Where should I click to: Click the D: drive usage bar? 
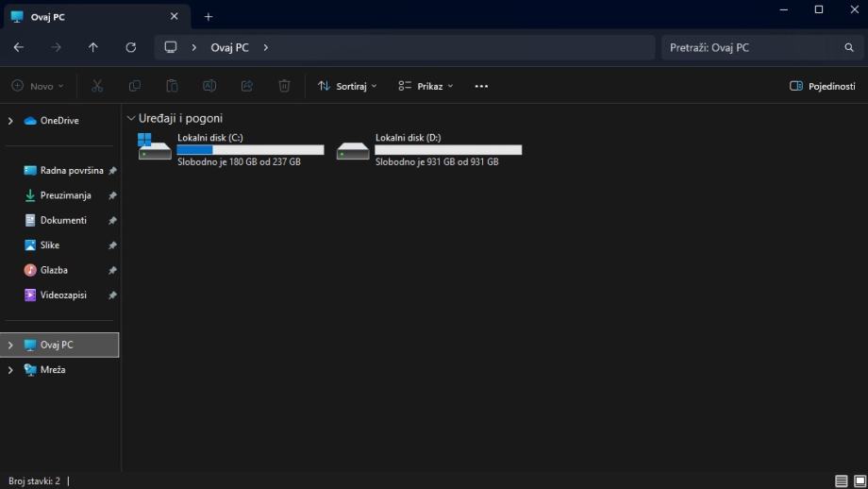coord(448,150)
